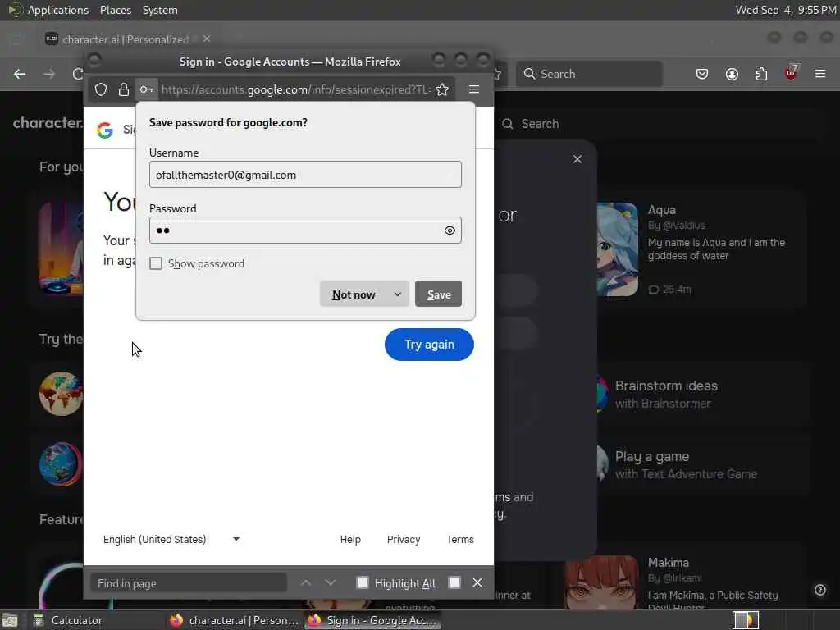Bookmark this page with the star icon

click(442, 89)
